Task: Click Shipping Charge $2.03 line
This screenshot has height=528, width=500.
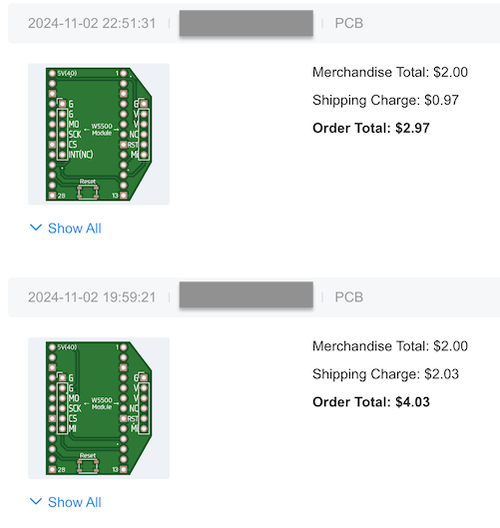Action: (x=386, y=374)
